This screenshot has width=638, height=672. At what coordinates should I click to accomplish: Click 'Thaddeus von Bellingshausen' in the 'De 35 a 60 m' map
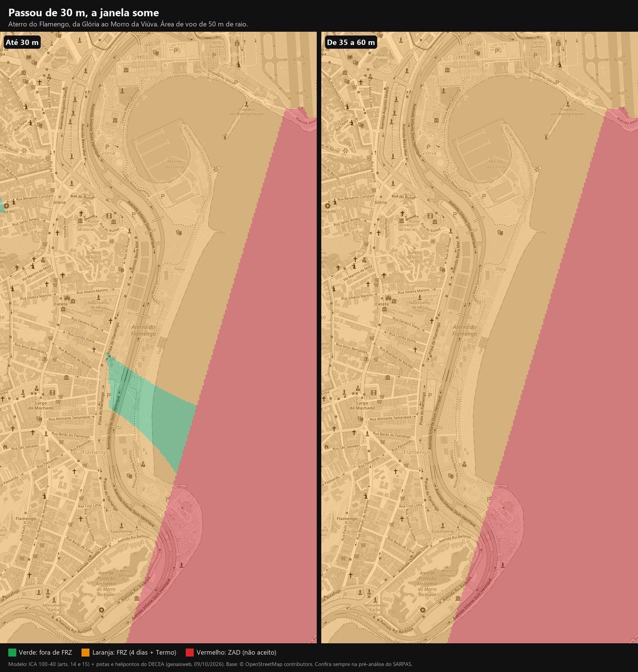coord(568,111)
